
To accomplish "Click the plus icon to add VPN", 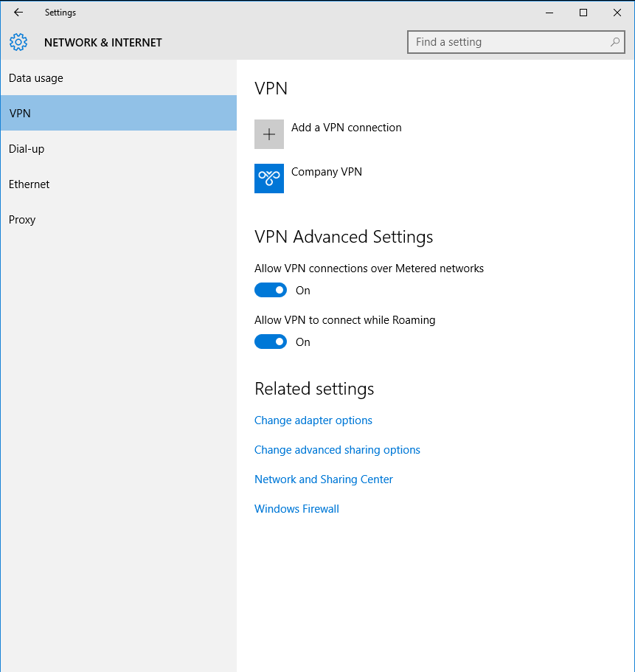I will point(269,134).
